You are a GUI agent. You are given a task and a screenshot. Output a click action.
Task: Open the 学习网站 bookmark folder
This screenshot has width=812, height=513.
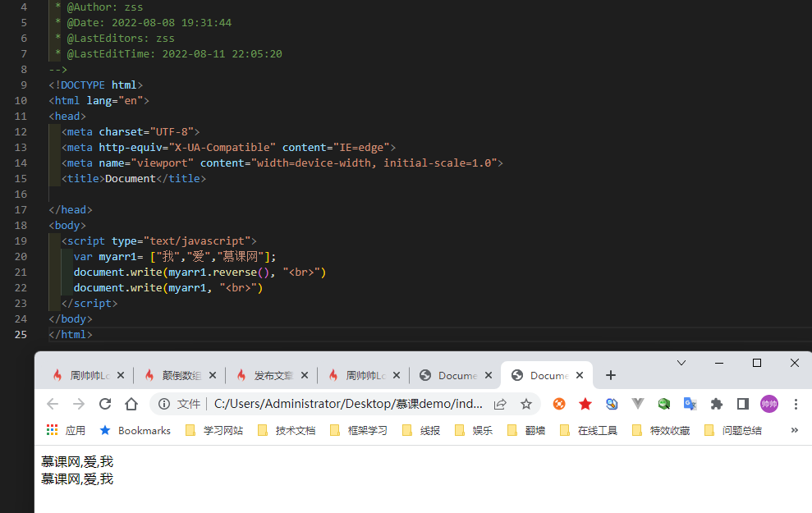pos(214,430)
